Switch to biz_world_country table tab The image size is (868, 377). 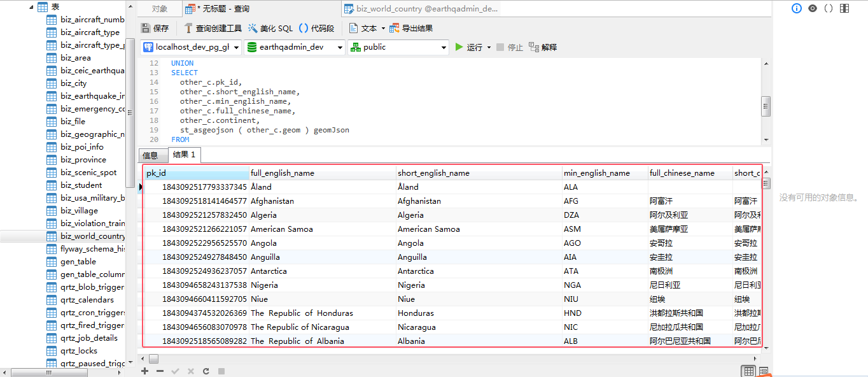coord(420,9)
